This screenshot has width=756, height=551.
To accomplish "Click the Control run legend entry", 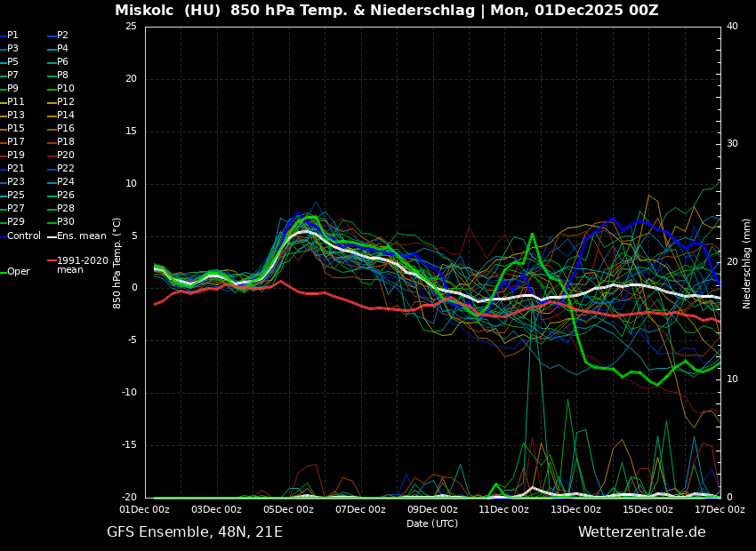I will 24,236.
